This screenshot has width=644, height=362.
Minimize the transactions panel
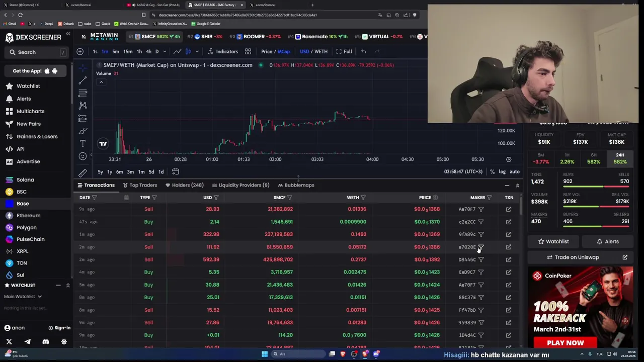(507, 186)
